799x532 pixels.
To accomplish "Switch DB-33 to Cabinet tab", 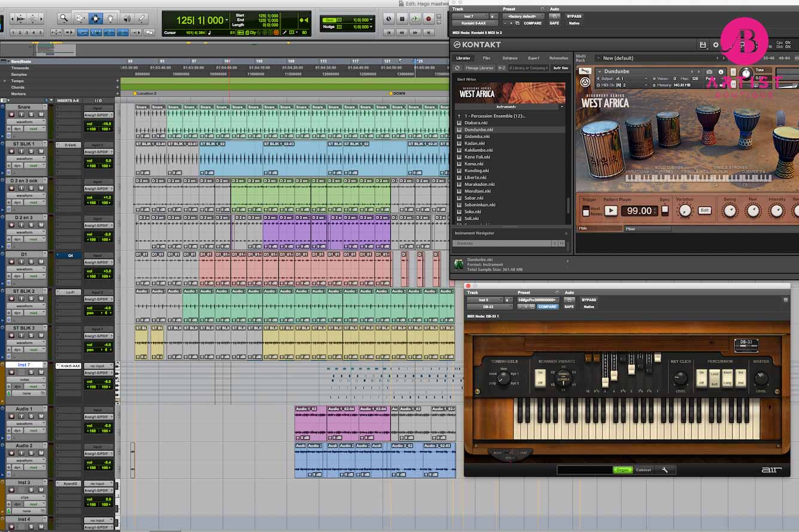I will 643,470.
